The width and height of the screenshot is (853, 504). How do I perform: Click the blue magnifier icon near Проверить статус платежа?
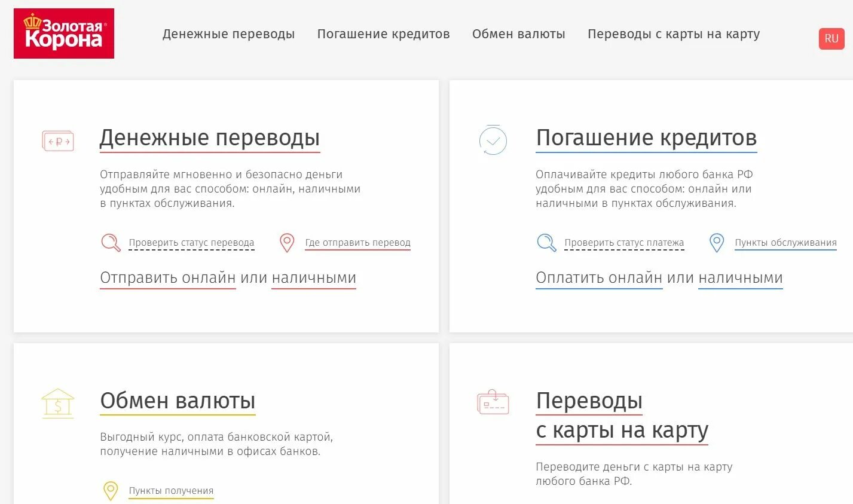pos(546,242)
